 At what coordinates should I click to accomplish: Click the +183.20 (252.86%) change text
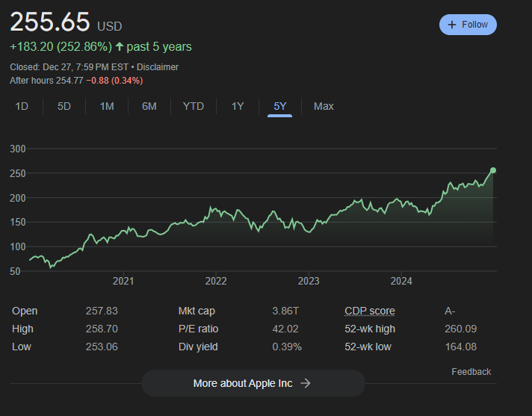click(x=61, y=47)
